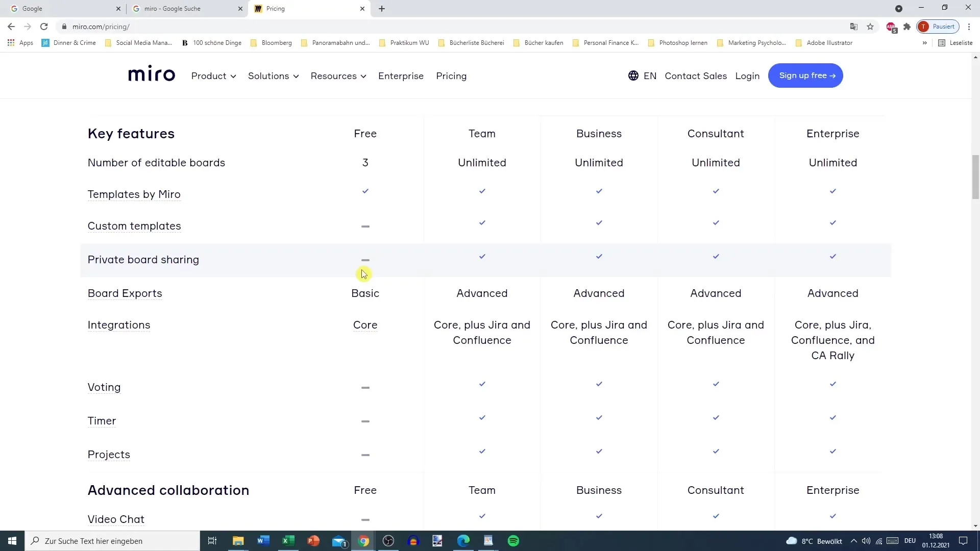This screenshot has height=551, width=980.
Task: Open the Enterprise nav item
Action: pos(401,76)
